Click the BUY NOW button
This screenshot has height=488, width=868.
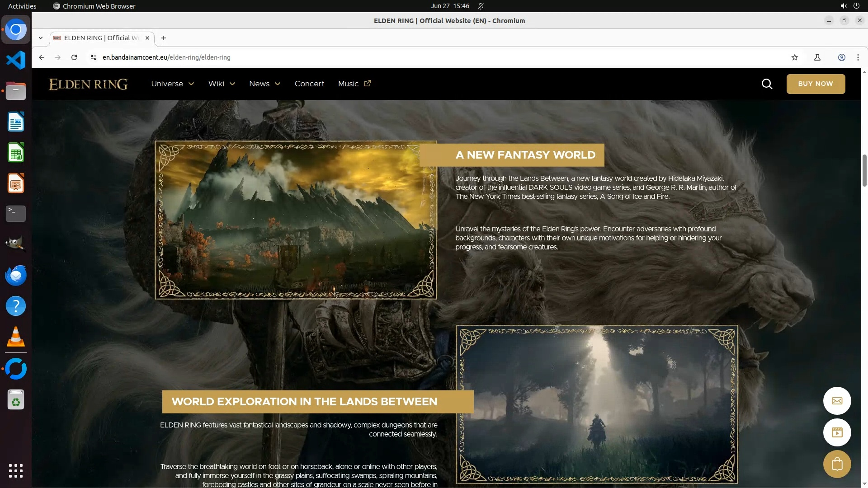click(x=815, y=84)
